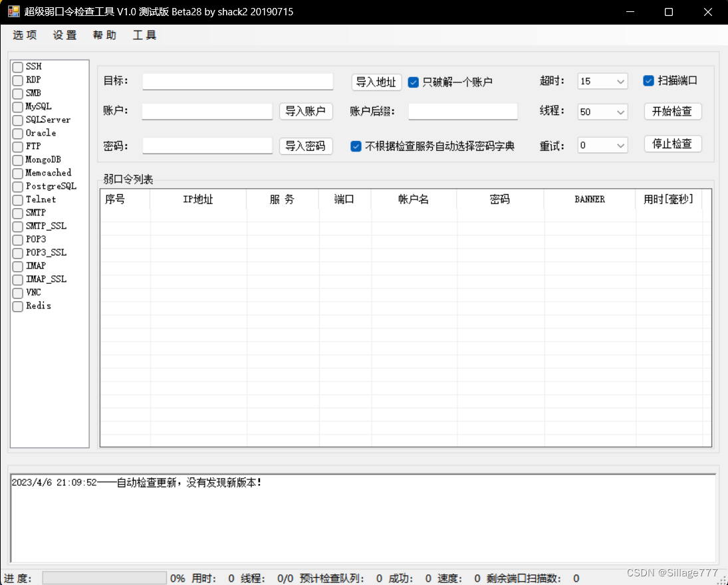Click the 导入密码 button
Image resolution: width=728 pixels, height=585 pixels.
click(x=306, y=146)
